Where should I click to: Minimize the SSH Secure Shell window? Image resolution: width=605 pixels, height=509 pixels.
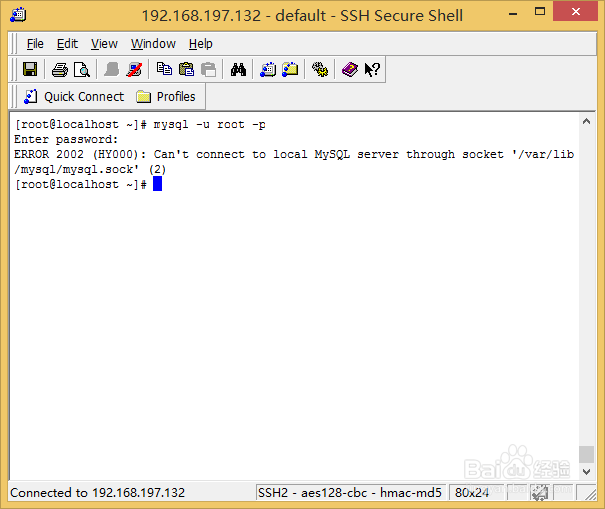pos(513,14)
